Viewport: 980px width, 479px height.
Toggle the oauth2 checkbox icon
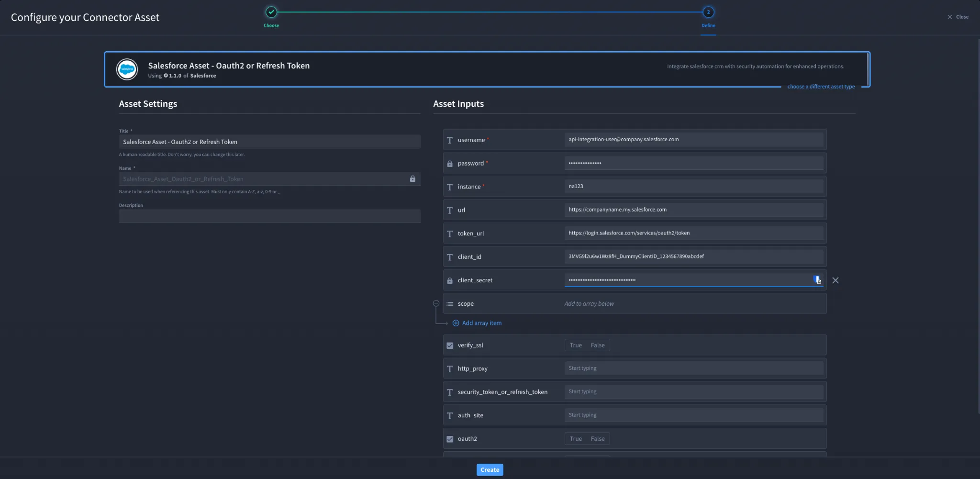[450, 439]
